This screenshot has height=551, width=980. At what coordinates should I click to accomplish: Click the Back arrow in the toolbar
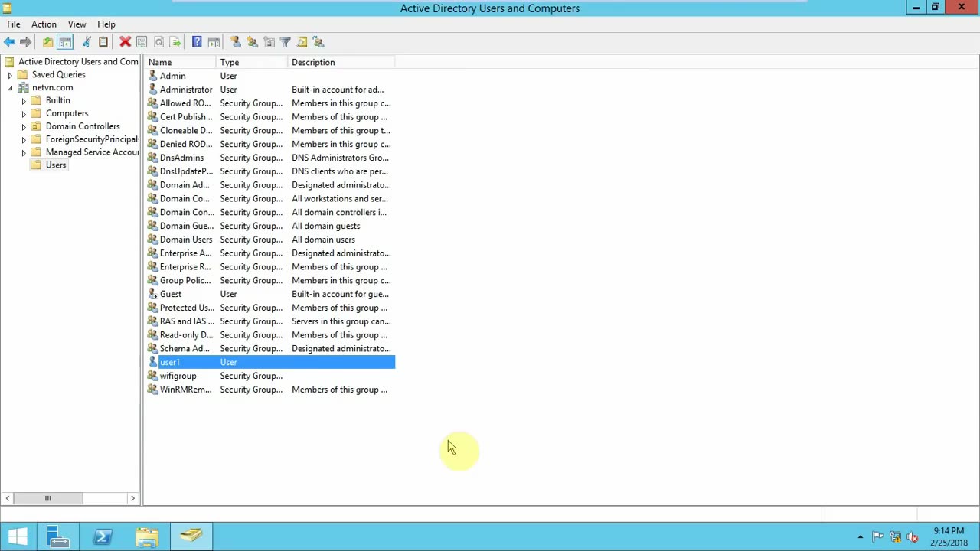pos(9,42)
